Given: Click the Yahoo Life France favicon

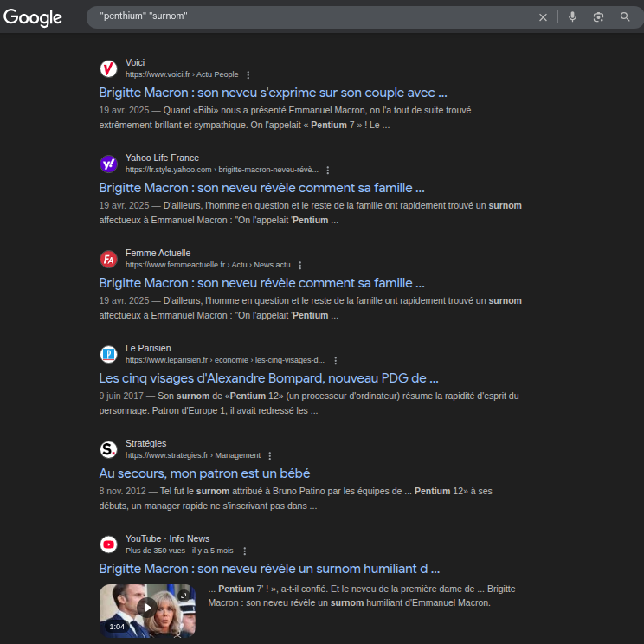Looking at the screenshot, I should (108, 164).
